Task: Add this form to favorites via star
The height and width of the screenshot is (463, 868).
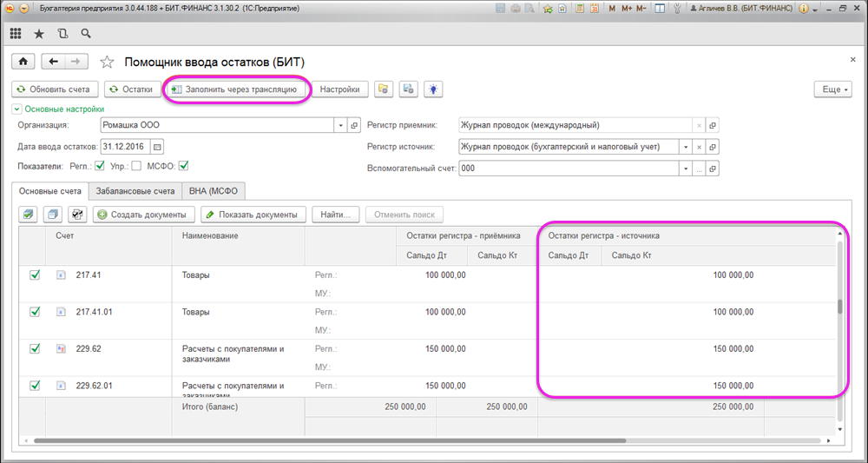Action: [x=107, y=62]
